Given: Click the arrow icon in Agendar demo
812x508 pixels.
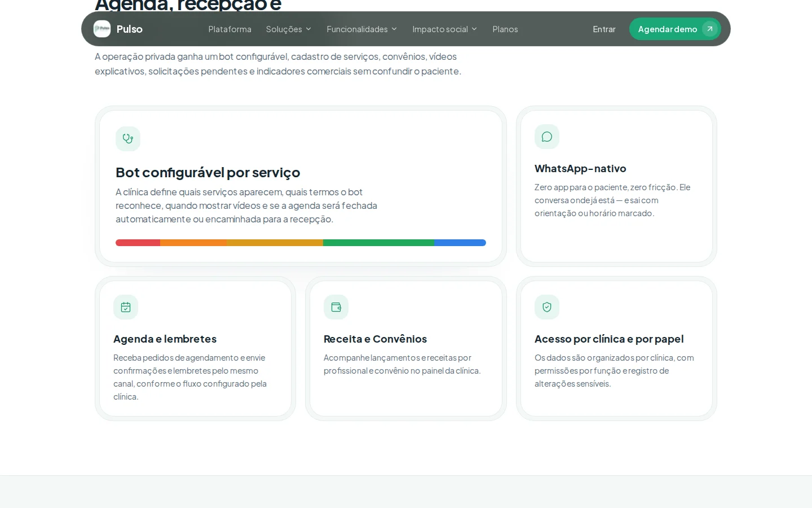Looking at the screenshot, I should tap(710, 29).
